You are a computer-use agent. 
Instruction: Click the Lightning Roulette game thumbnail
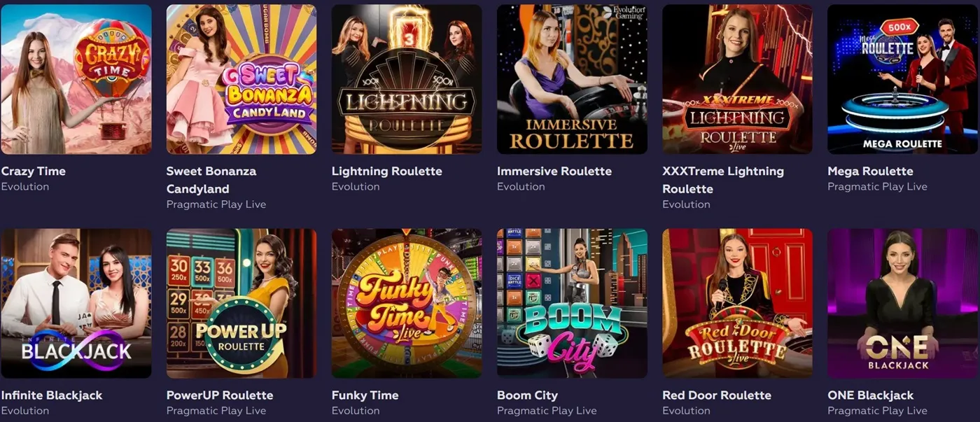406,79
